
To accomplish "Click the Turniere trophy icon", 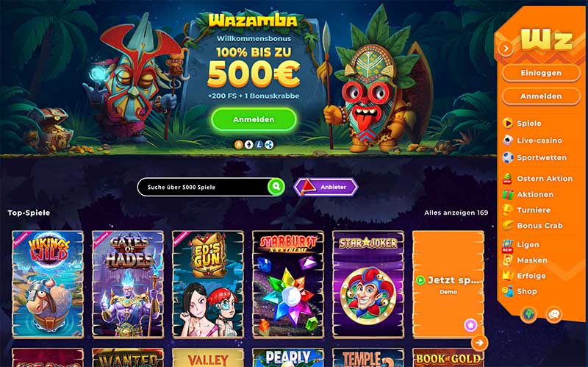I will 507,210.
